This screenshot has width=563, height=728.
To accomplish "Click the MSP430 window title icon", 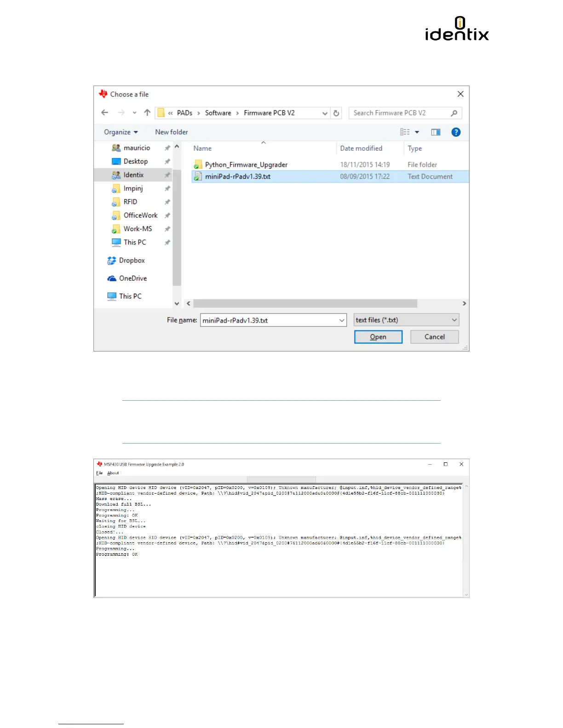I will point(99,464).
